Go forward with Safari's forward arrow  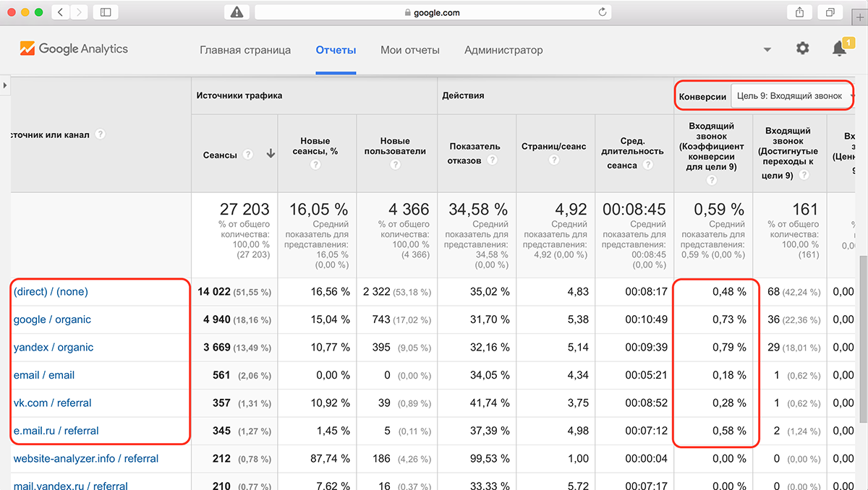coord(79,12)
